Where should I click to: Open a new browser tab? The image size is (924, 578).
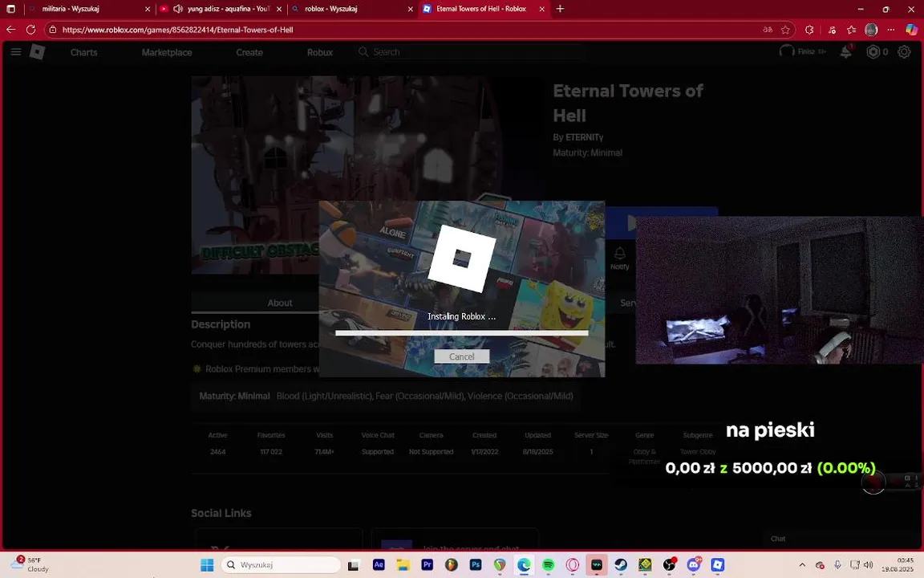560,9
